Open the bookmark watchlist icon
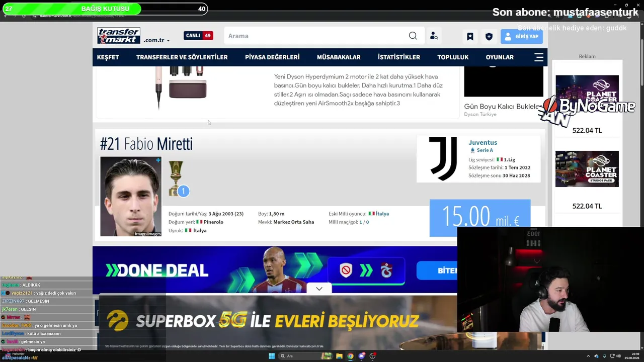The height and width of the screenshot is (362, 644). tap(470, 36)
